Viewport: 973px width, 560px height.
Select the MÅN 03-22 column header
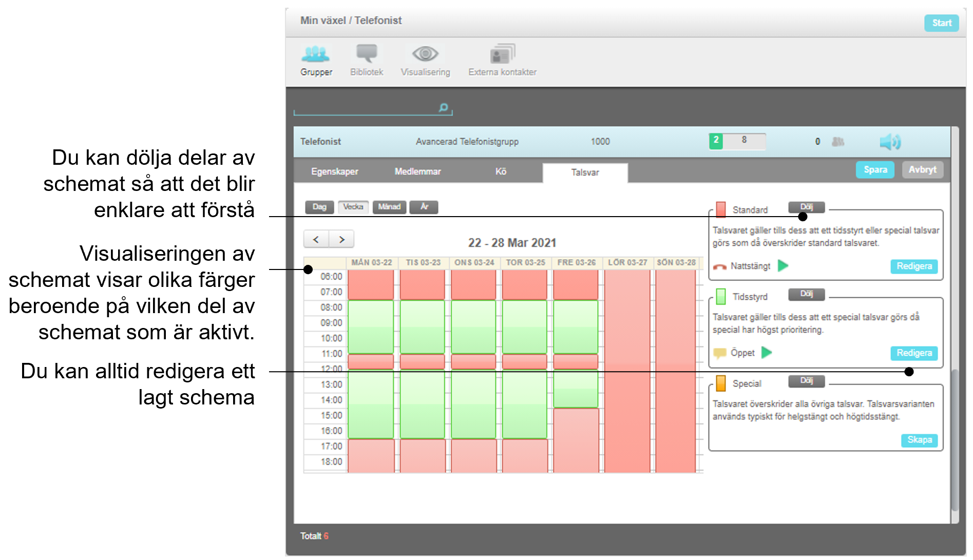[x=371, y=262]
